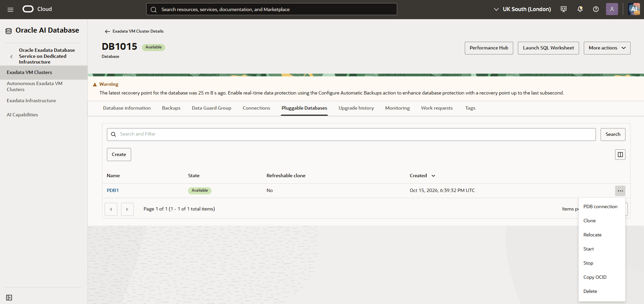Click the search magnifier in filter box
The height and width of the screenshot is (304, 644).
(114, 134)
